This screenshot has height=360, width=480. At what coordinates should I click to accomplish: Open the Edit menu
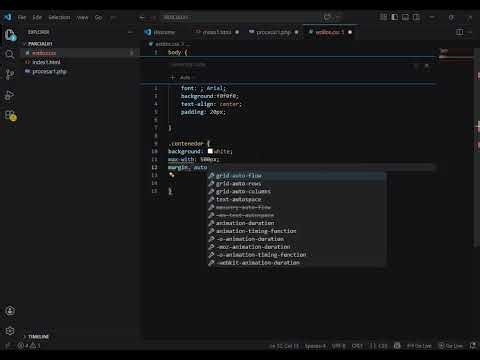click(37, 17)
